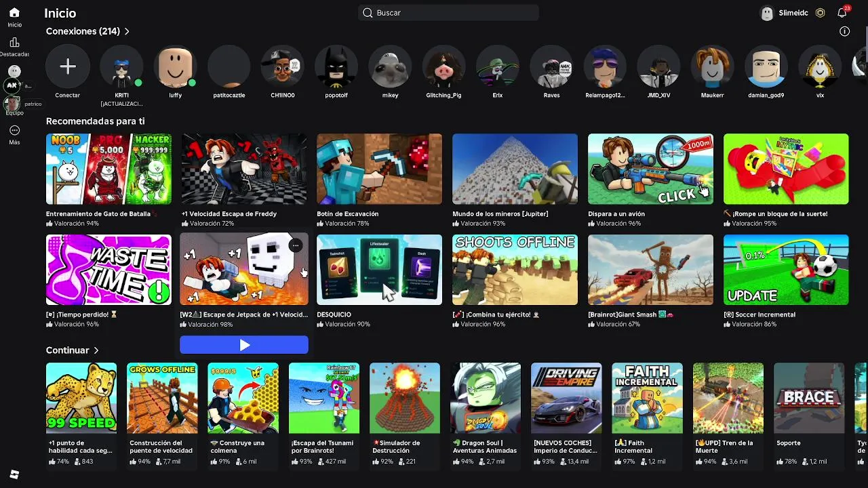868x488 pixels.
Task: Expand the Continuar section chevron
Action: pyautogui.click(x=96, y=350)
